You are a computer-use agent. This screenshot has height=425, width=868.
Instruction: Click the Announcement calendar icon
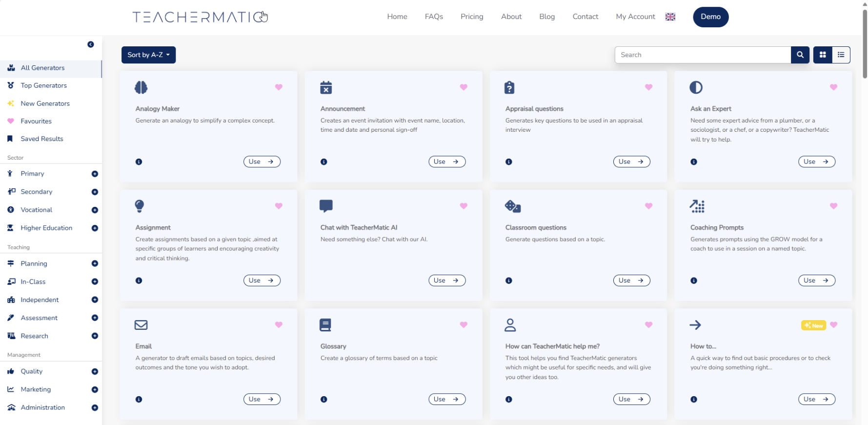coord(326,87)
